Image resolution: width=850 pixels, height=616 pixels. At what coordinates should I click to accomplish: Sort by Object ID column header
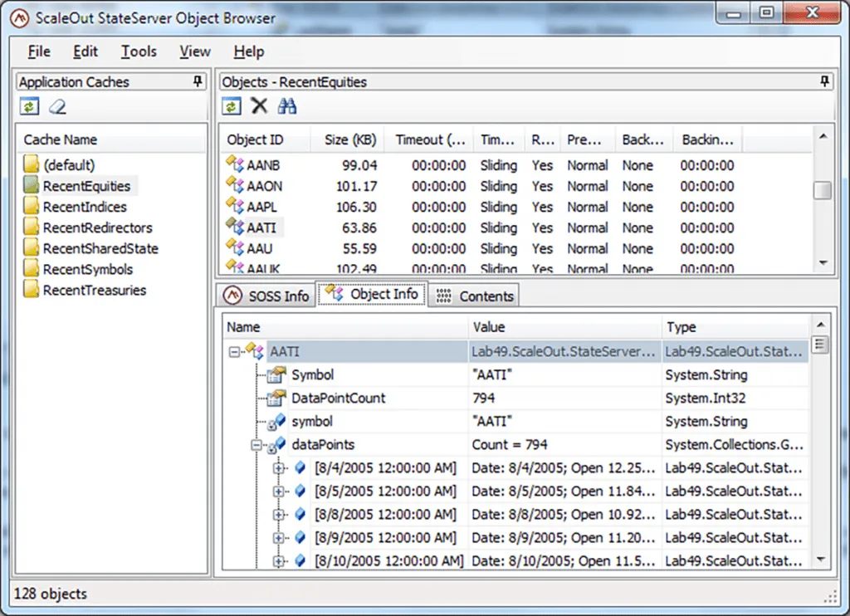coord(265,140)
